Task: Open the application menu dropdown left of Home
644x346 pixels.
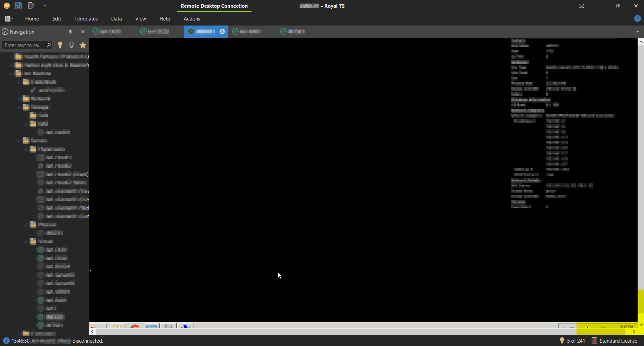Action: (x=9, y=19)
